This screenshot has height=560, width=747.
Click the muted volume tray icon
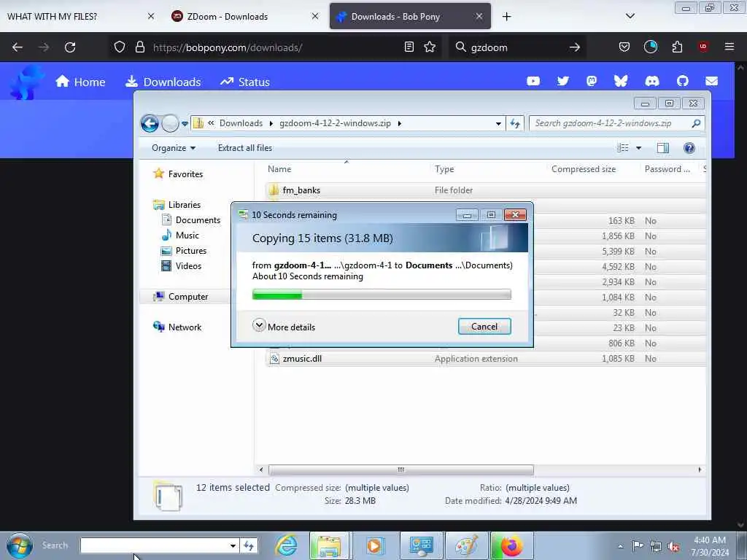(x=673, y=546)
